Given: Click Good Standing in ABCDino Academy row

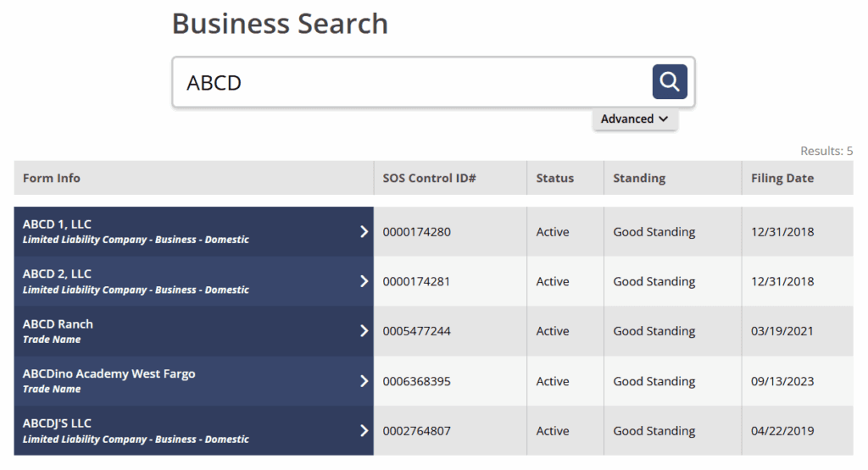Looking at the screenshot, I should [654, 381].
